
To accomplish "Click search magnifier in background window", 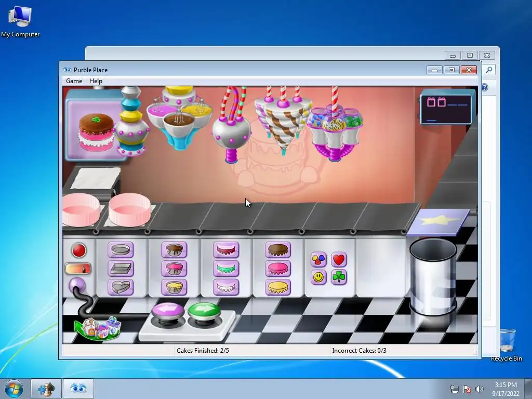I will 489,70.
